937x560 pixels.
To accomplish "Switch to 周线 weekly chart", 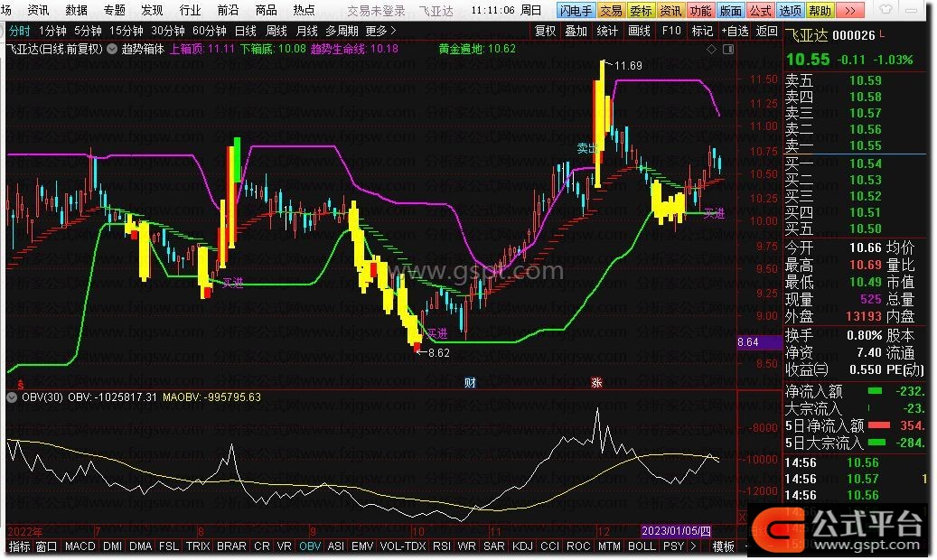I will [x=276, y=31].
